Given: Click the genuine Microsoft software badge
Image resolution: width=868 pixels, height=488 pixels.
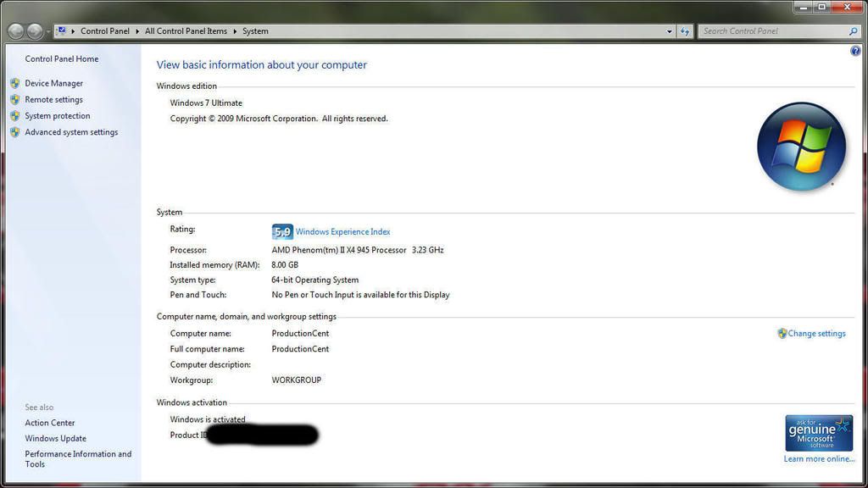Looking at the screenshot, I should tap(819, 433).
